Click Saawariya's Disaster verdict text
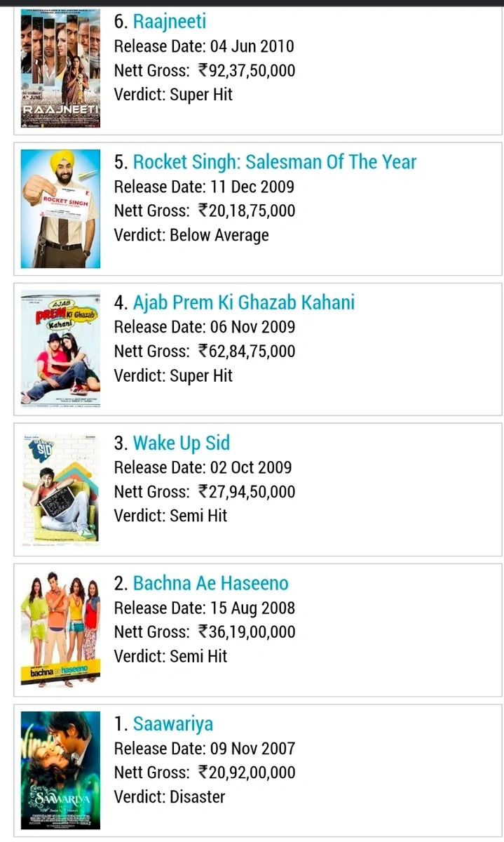The height and width of the screenshot is (842, 504). (x=198, y=796)
